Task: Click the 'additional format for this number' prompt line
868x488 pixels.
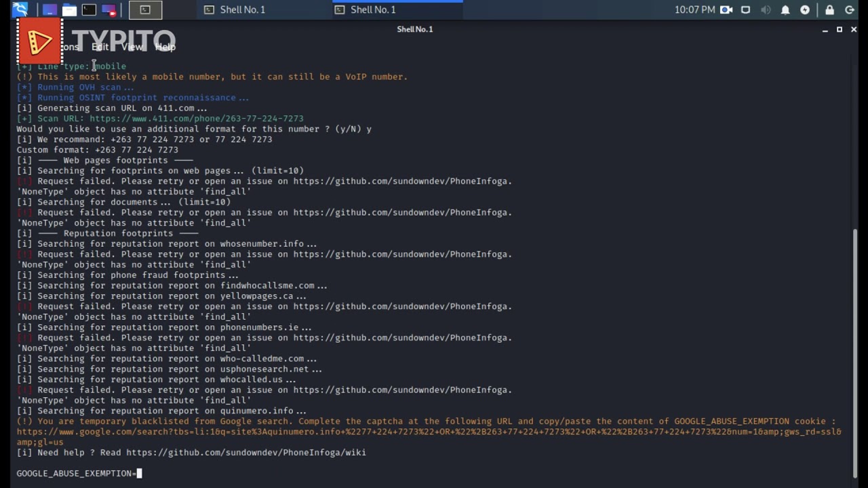Action: coord(194,129)
